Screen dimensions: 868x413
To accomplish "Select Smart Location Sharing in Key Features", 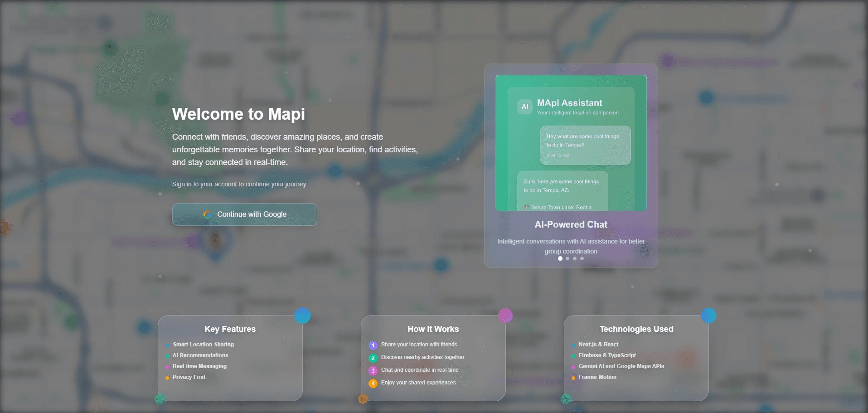I will pyautogui.click(x=203, y=345).
